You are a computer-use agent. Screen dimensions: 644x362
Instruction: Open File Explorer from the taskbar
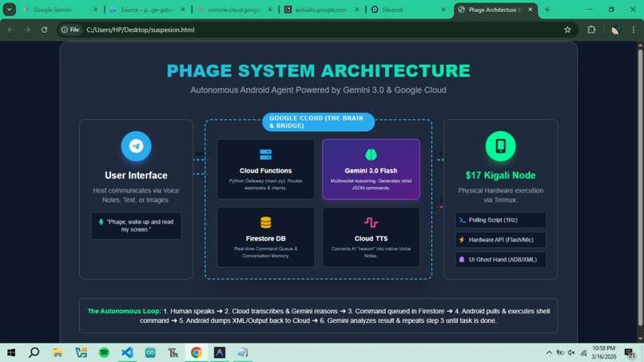[58, 352]
